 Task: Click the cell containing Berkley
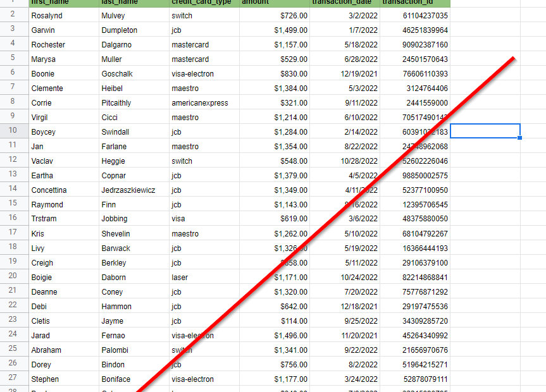[134, 262]
